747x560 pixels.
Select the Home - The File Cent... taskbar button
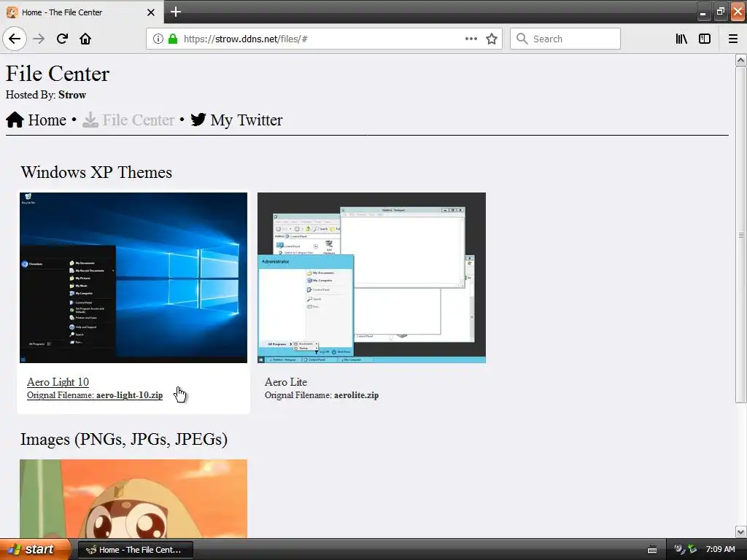[135, 550]
